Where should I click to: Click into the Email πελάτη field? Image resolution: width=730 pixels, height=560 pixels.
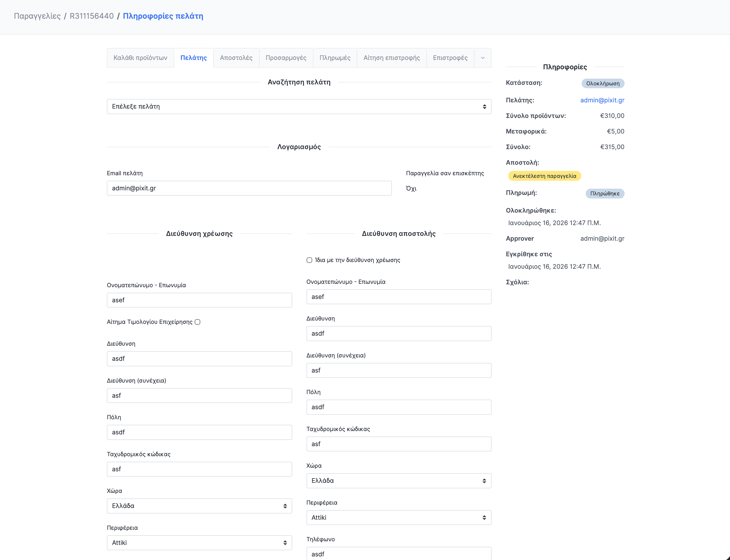[249, 188]
